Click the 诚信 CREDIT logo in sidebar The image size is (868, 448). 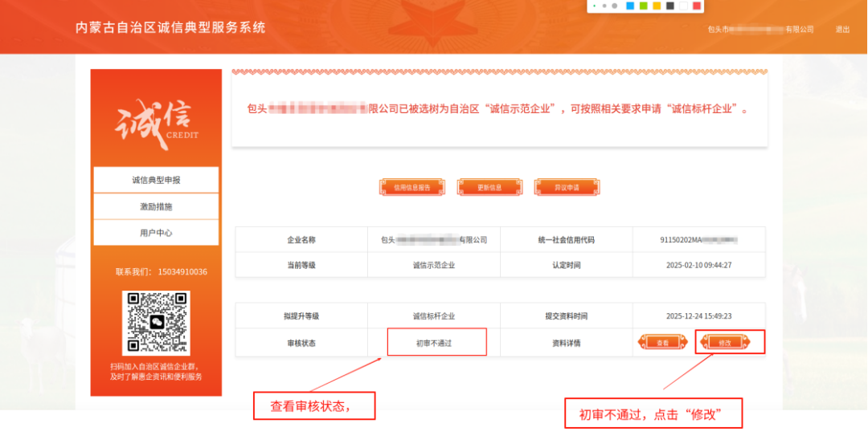(x=156, y=124)
